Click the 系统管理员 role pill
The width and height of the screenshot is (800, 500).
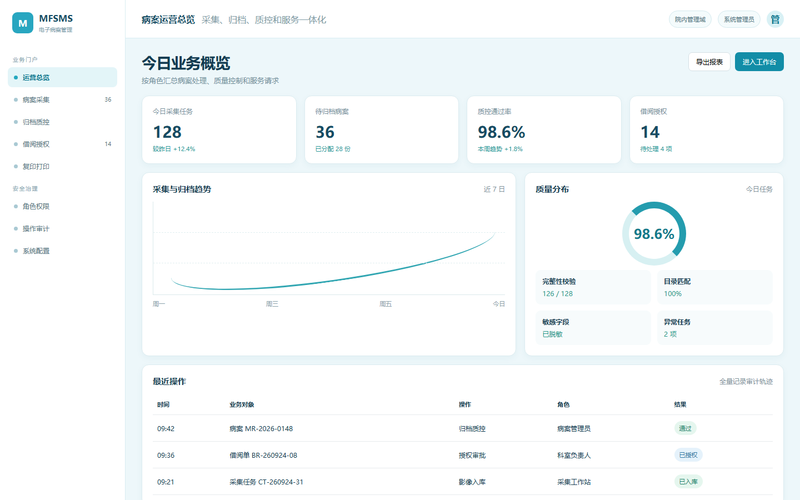coord(739,19)
